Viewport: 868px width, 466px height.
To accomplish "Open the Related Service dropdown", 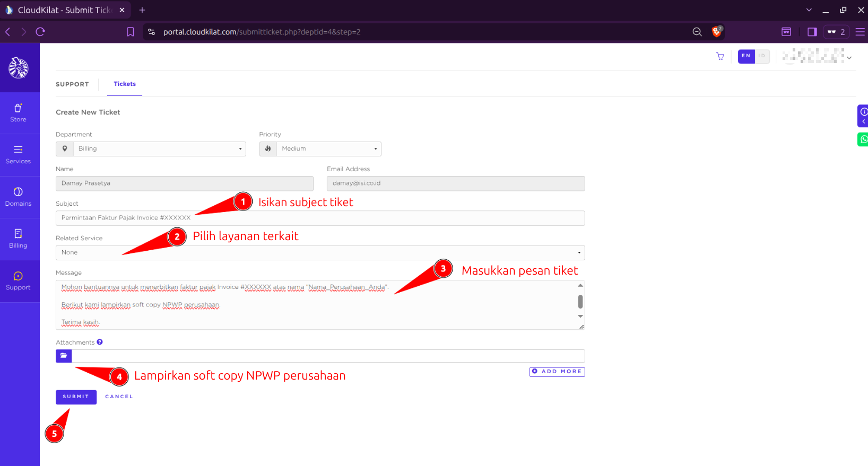I will click(320, 253).
